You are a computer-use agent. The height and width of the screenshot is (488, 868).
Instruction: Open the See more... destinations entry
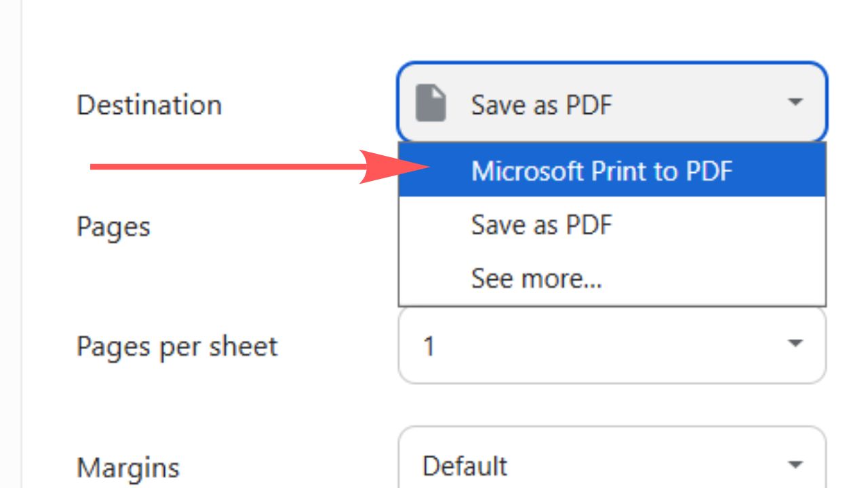(612, 278)
